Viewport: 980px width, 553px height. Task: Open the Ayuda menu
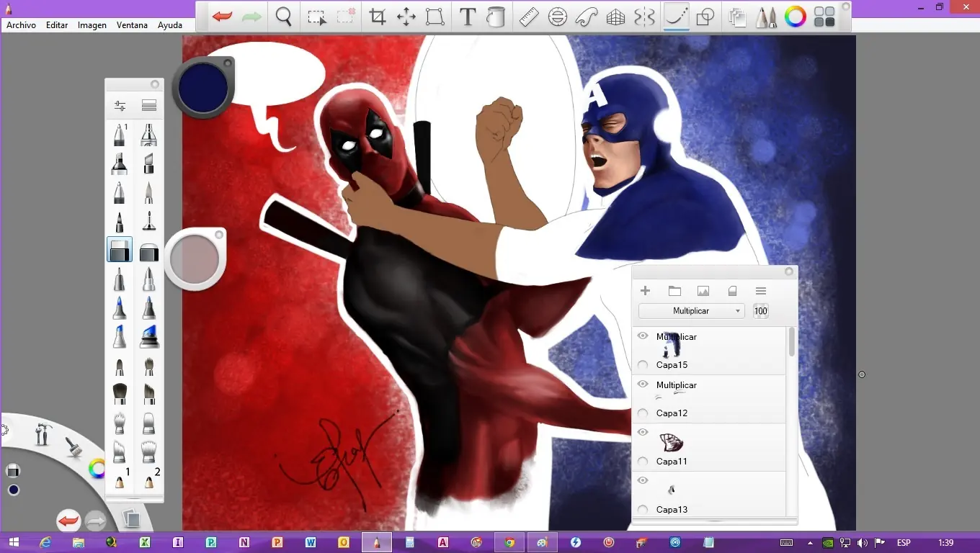170,25
